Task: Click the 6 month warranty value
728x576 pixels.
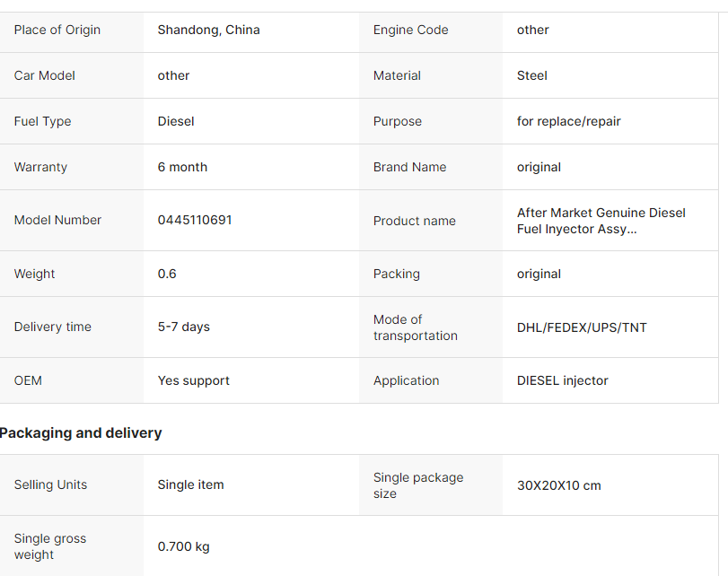Action: [x=182, y=167]
